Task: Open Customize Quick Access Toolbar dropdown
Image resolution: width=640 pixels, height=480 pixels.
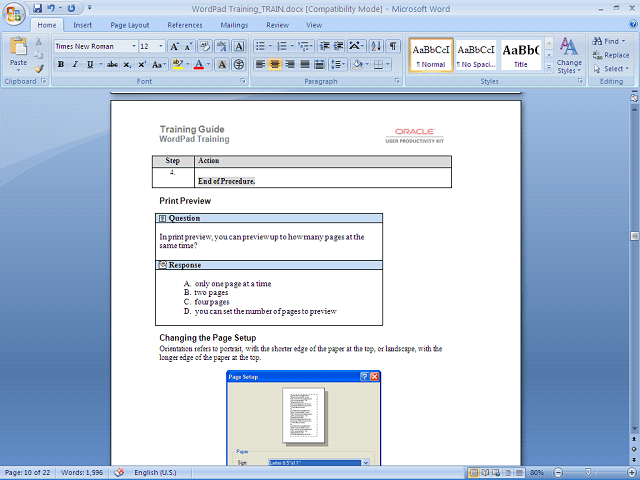Action: pos(90,8)
